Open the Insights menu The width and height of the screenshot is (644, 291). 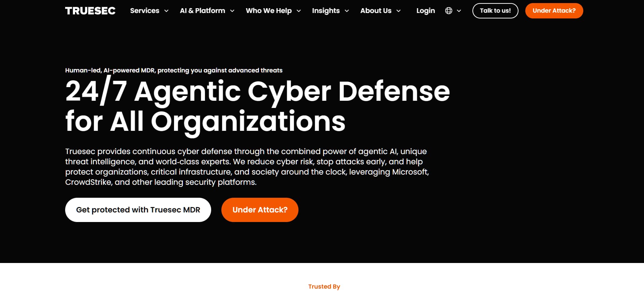326,11
